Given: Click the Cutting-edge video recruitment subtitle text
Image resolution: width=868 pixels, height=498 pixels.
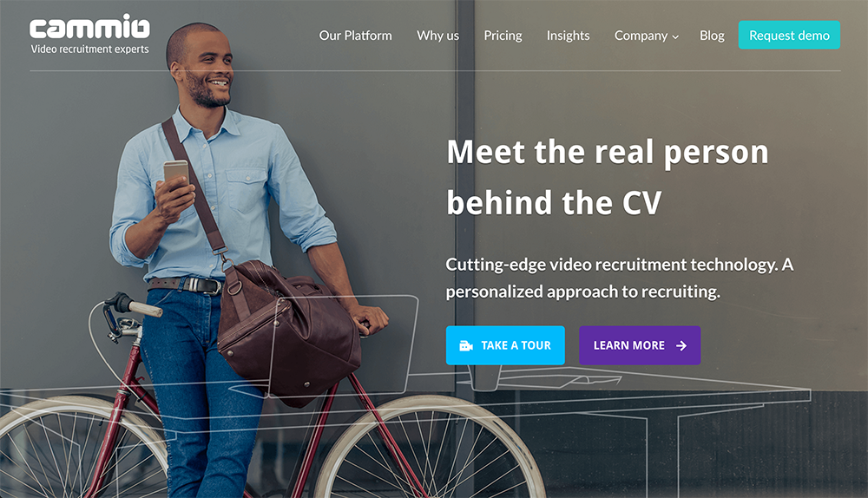Looking at the screenshot, I should pyautogui.click(x=620, y=278).
